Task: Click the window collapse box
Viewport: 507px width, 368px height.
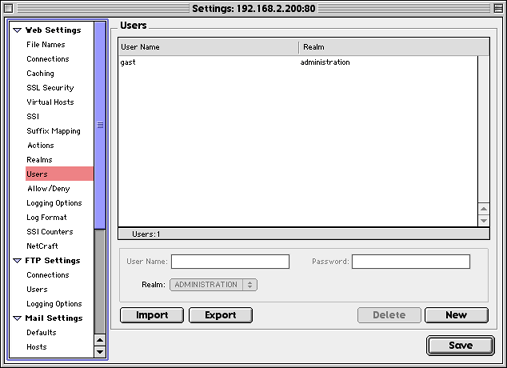Action: coord(498,8)
